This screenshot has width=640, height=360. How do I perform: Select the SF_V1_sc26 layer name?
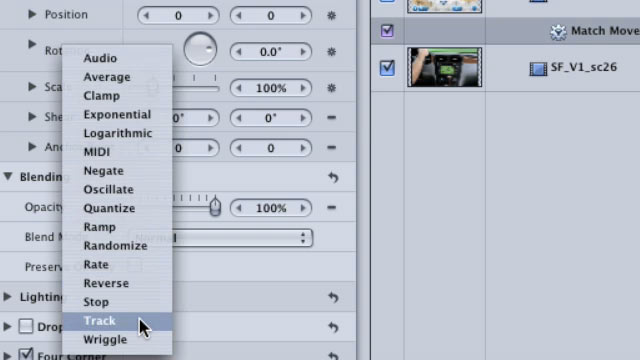coord(584,67)
